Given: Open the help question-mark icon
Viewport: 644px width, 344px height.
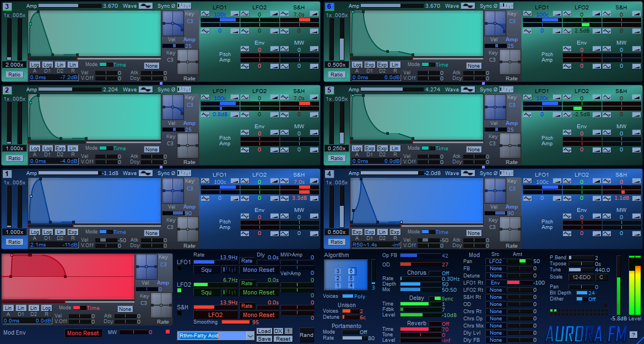Looking at the screenshot, I should tap(634, 335).
